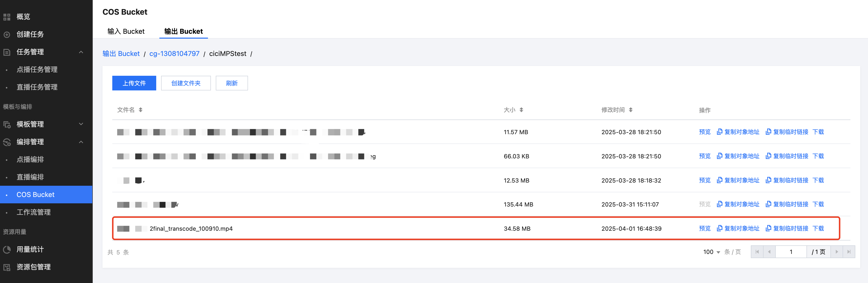
Task: Click copy temporary link icon for 135.44 MB file
Action: pos(768,204)
